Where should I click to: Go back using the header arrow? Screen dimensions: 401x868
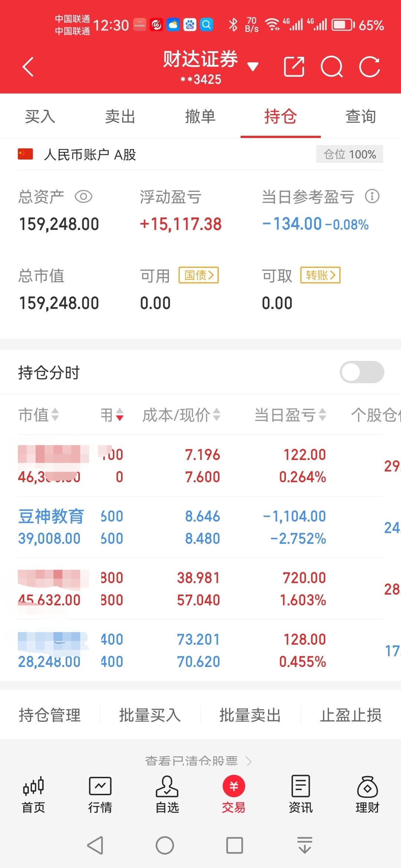pos(28,67)
